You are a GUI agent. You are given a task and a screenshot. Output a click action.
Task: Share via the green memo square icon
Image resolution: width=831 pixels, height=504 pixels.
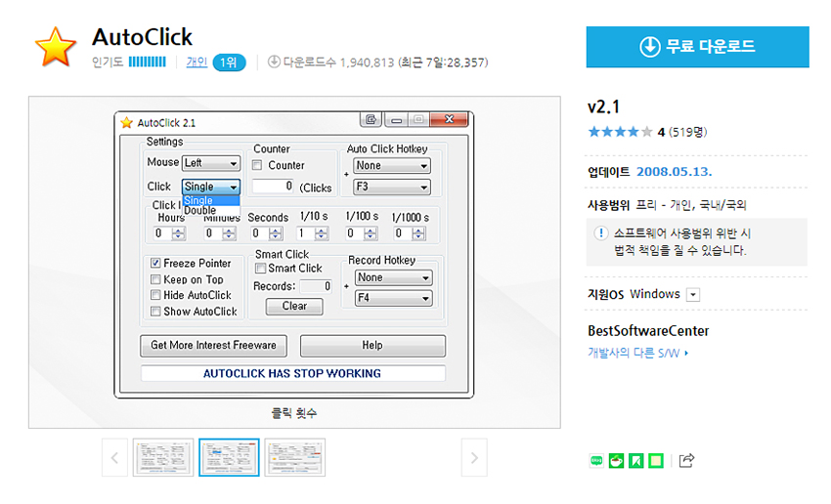point(656,461)
